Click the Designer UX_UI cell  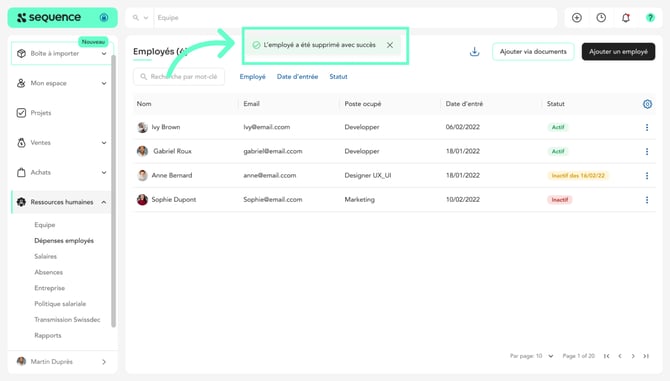[368, 176]
